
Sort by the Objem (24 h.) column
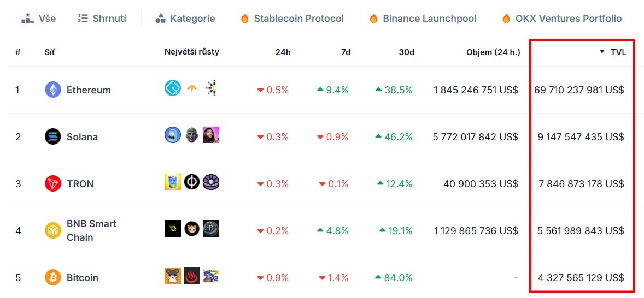493,52
